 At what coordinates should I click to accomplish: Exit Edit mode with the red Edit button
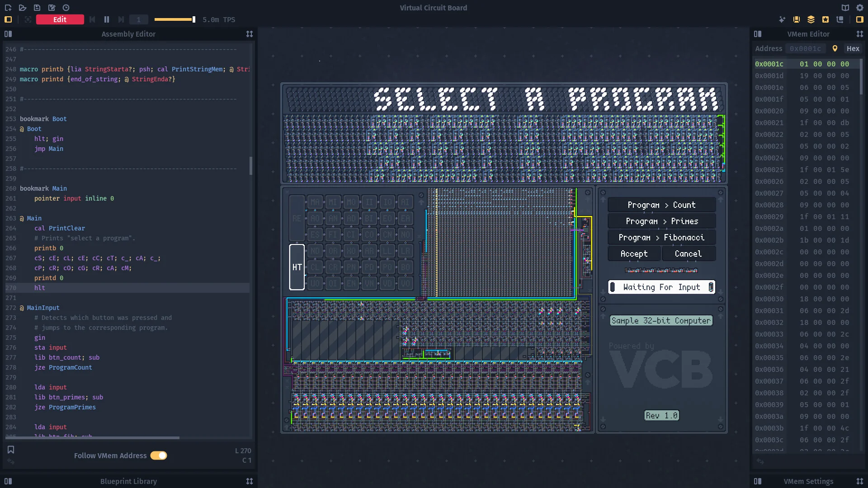[60, 19]
